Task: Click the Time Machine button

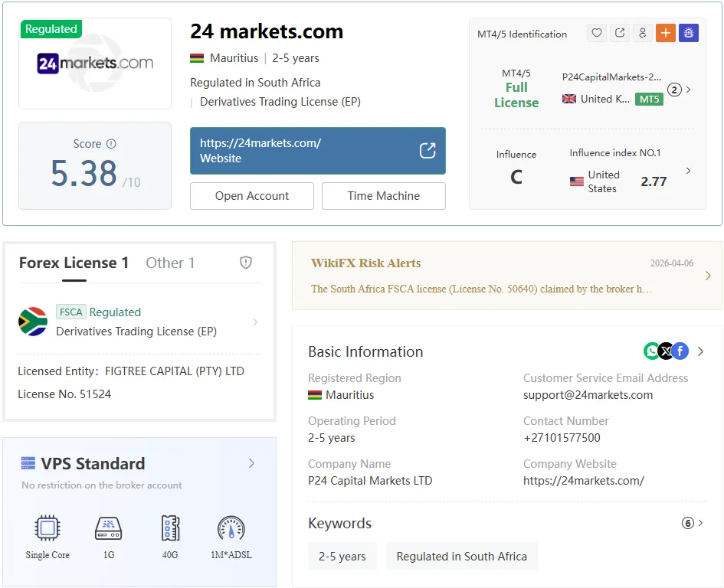Action: pos(383,196)
